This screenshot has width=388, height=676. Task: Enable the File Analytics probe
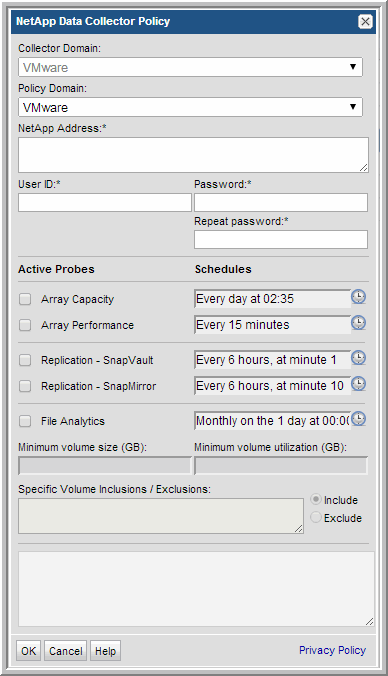tap(25, 421)
